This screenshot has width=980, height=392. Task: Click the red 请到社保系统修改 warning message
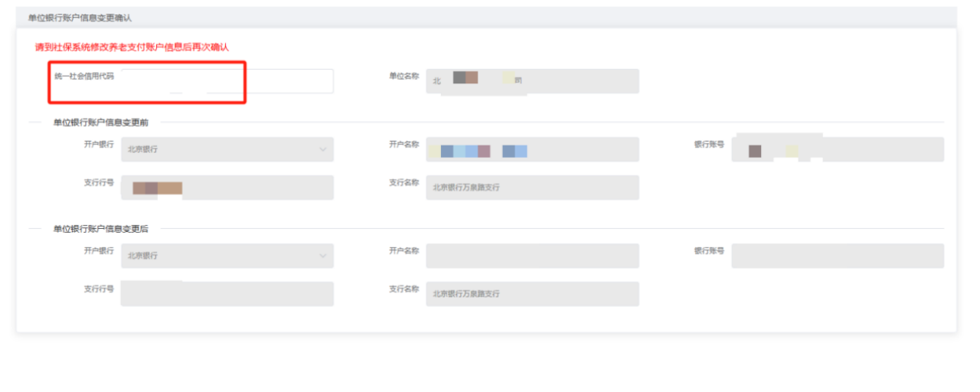pyautogui.click(x=132, y=47)
